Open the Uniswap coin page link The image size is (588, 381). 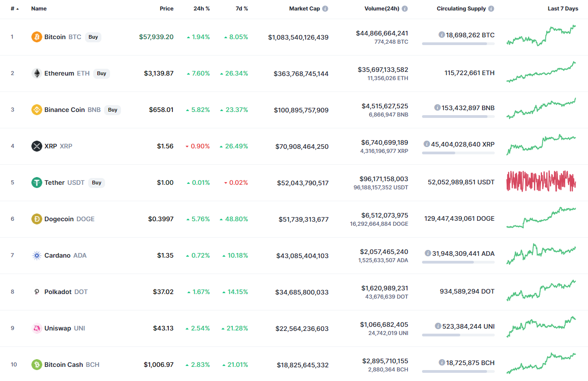(x=58, y=328)
